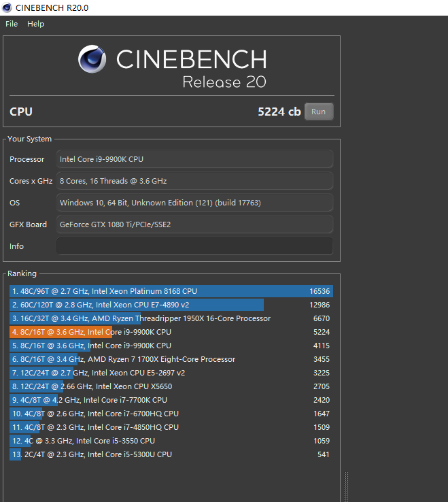This screenshot has width=448, height=502.
Task: Click the Processor field Intel Core i9-9900K
Action: point(194,159)
